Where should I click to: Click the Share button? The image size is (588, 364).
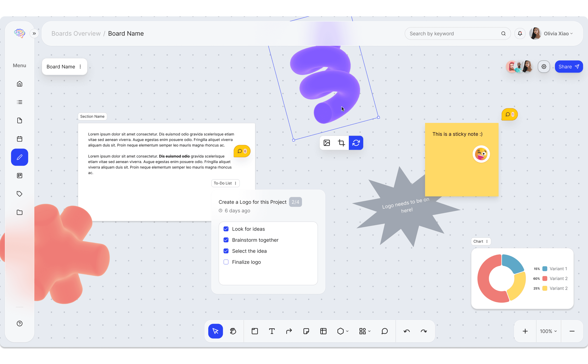pos(569,67)
